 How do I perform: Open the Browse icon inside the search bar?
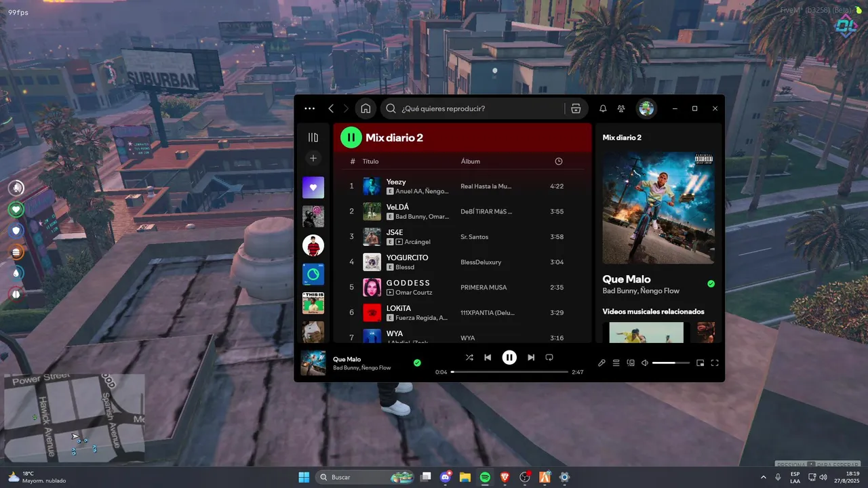576,108
